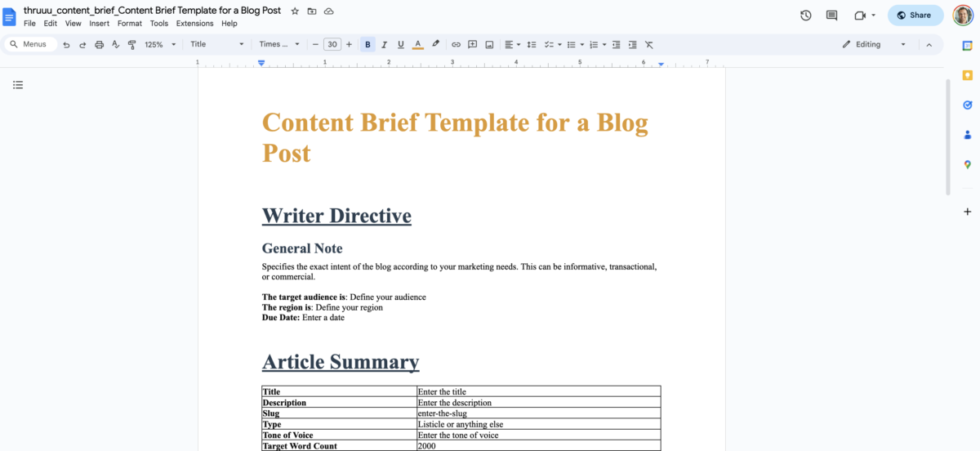980x451 pixels.
Task: Check the cloud document status icon
Action: [x=328, y=11]
